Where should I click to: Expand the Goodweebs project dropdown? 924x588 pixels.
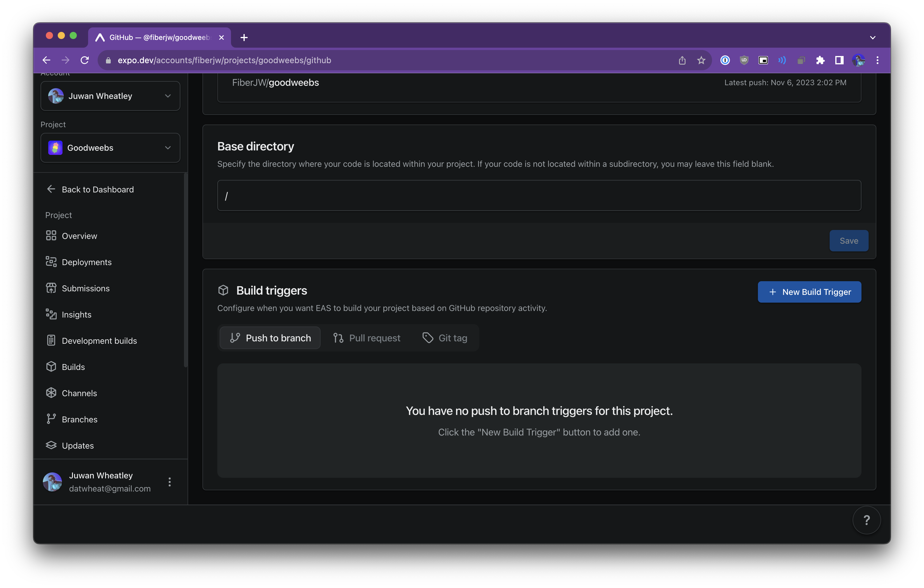tap(110, 147)
